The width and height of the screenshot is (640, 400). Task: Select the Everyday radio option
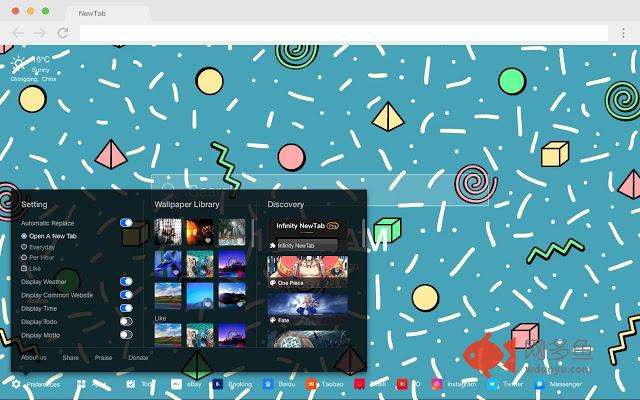pos(24,246)
